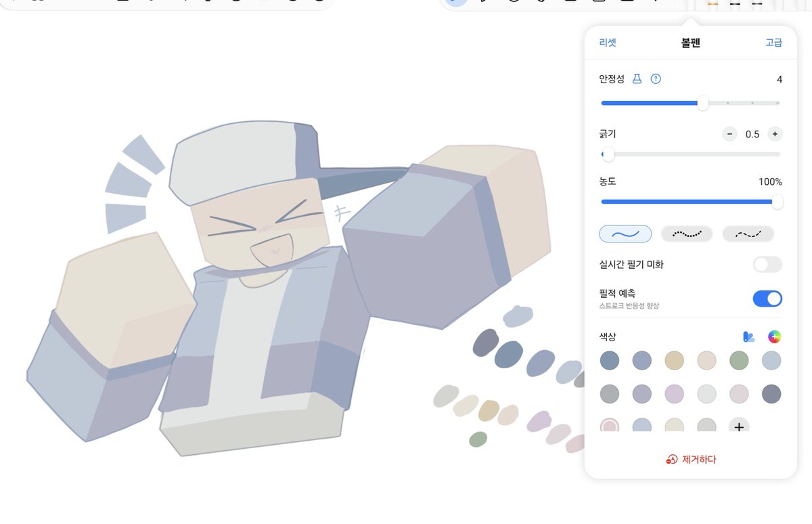This screenshot has height=524, width=812.
Task: Decrease 굵기 thickness with minus button
Action: [x=729, y=134]
